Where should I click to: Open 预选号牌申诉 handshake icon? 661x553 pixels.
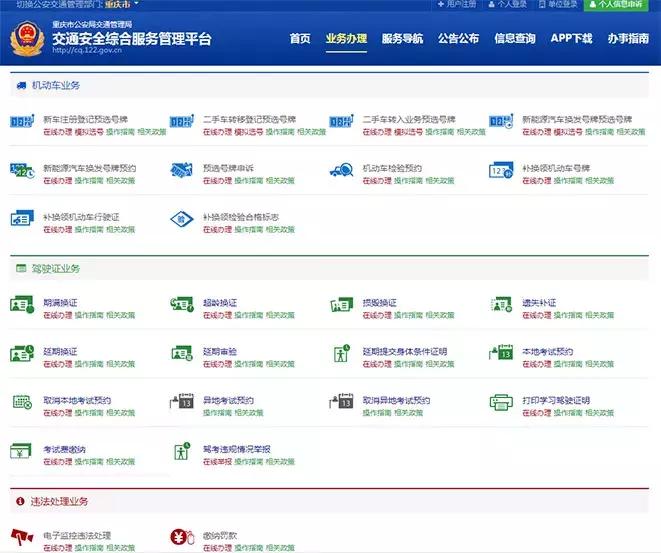[182, 170]
